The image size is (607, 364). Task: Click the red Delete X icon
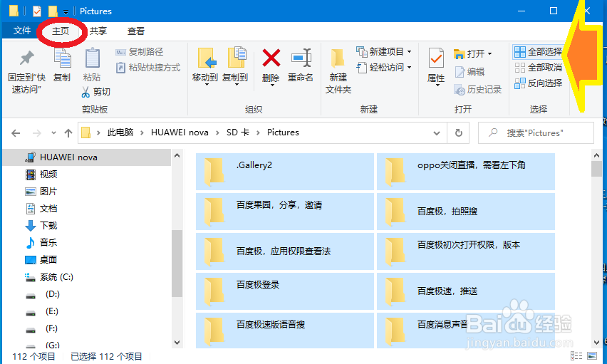coord(271,58)
